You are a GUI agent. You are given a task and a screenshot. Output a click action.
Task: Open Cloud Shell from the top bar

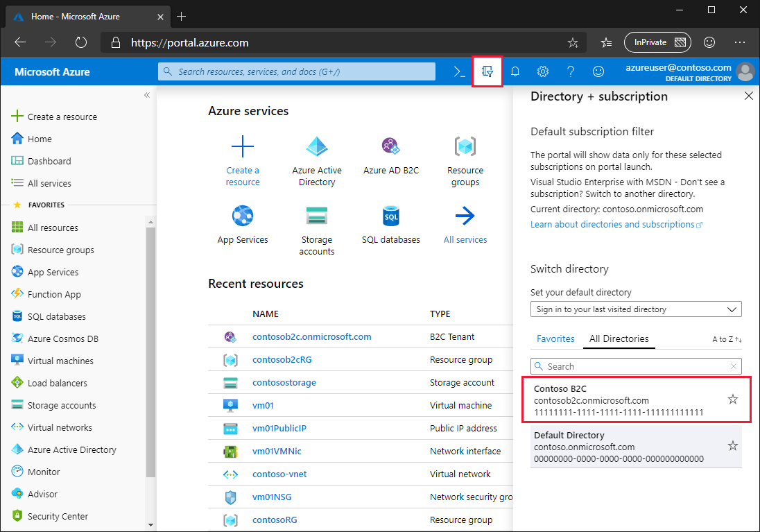[x=459, y=71]
